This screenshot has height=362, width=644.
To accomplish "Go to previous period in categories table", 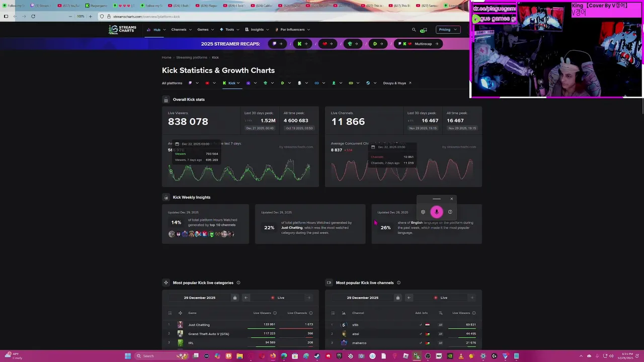I will (x=246, y=298).
